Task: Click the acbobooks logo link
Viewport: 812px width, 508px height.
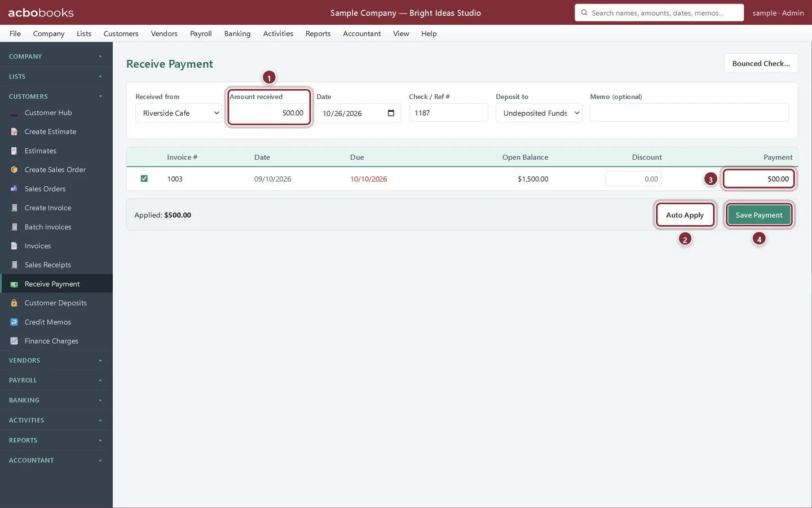Action: tap(41, 12)
